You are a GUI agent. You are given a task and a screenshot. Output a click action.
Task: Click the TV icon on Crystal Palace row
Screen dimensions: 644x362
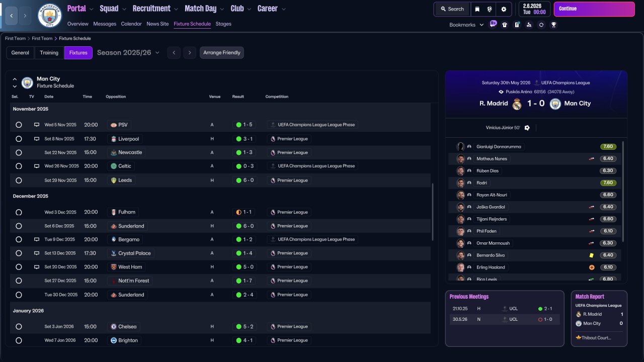click(x=36, y=253)
